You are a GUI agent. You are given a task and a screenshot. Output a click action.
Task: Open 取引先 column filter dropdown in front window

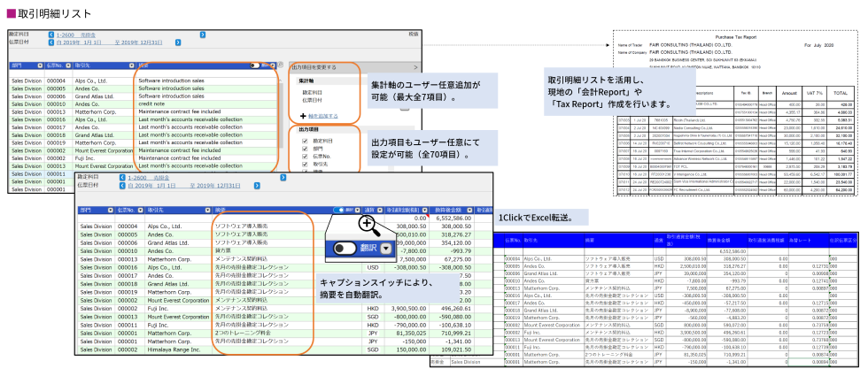[x=208, y=211]
